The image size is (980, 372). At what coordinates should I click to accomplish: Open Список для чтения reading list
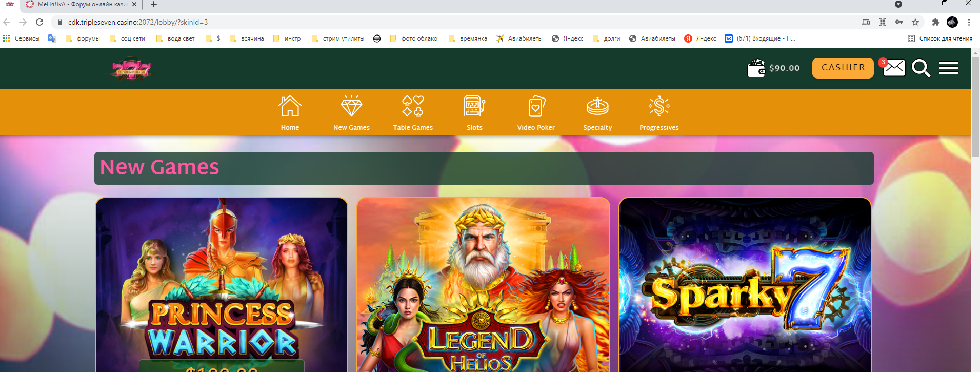[940, 38]
